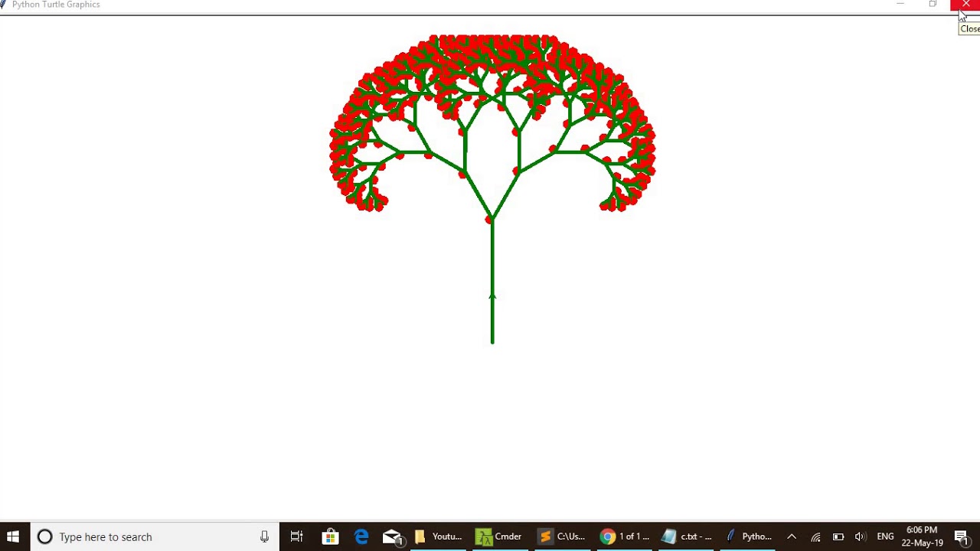Open the Mail app in the taskbar

392,536
